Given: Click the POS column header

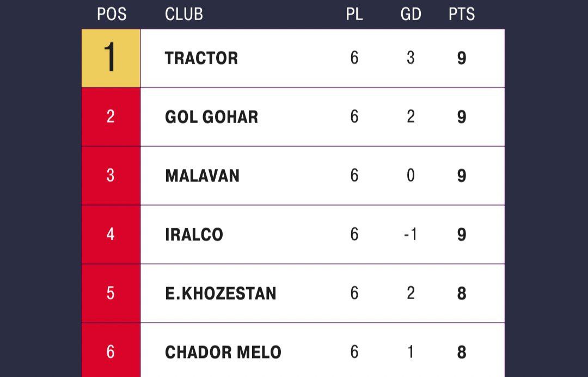Looking at the screenshot, I should click(x=112, y=14).
